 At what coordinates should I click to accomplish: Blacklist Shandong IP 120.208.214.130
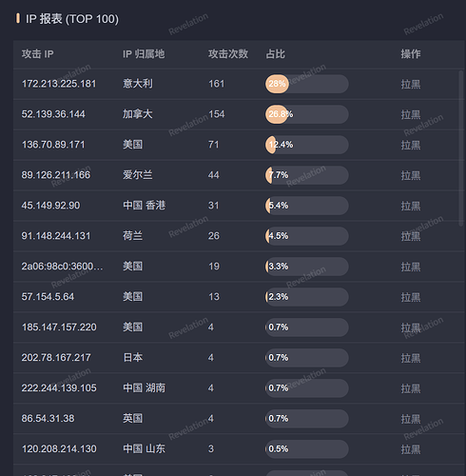coord(411,449)
